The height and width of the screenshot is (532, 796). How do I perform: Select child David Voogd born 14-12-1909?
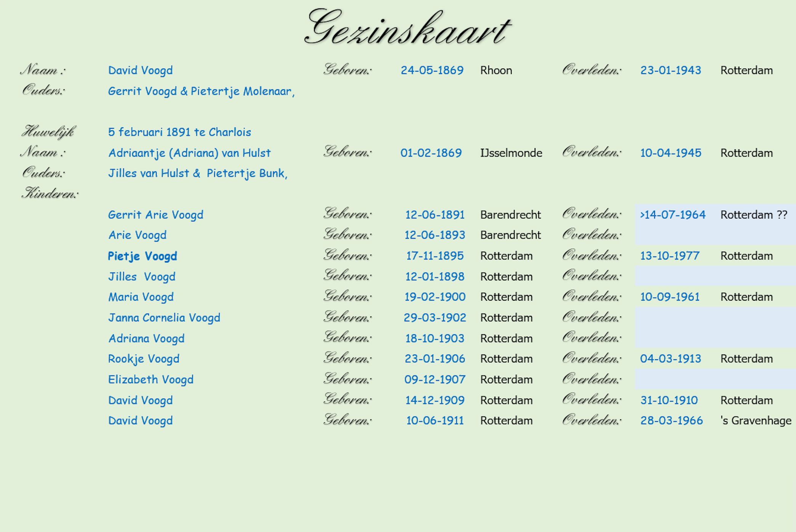tap(140, 400)
